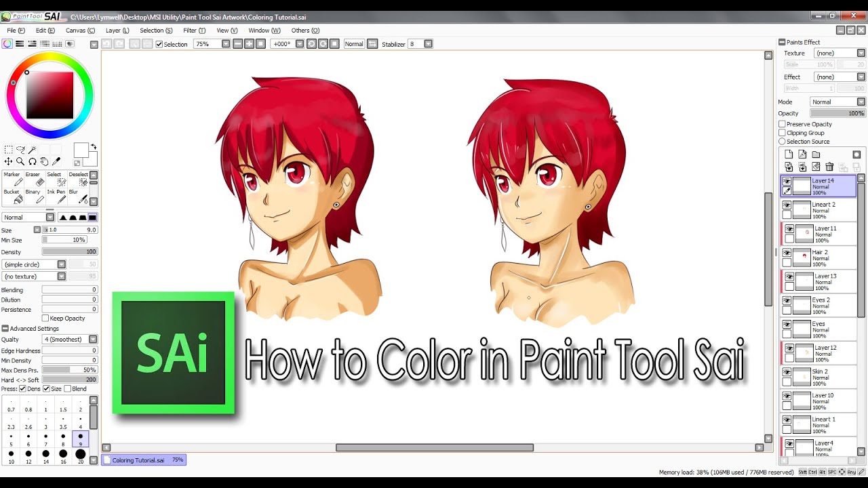Hide the Hair 2 layer
Image resolution: width=868 pixels, height=488 pixels.
point(787,252)
